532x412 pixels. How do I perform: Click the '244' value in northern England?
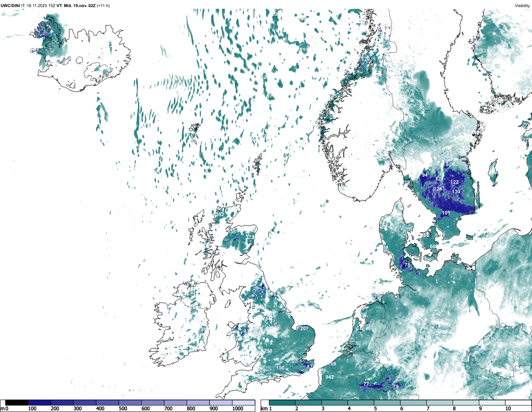click(x=267, y=318)
